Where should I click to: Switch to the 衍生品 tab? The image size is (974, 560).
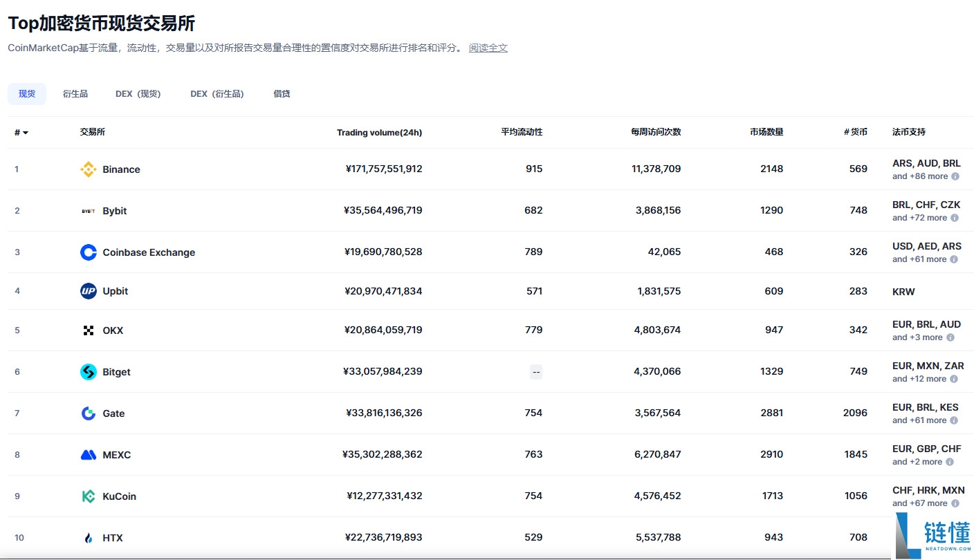click(75, 94)
